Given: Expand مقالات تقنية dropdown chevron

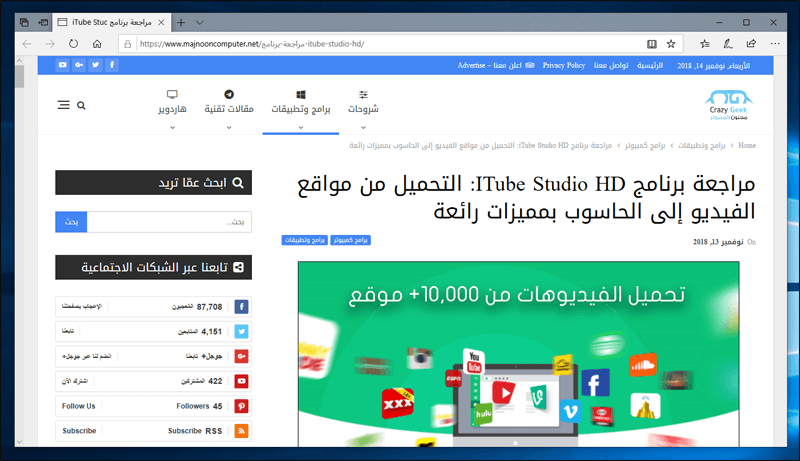Looking at the screenshot, I should [x=229, y=127].
